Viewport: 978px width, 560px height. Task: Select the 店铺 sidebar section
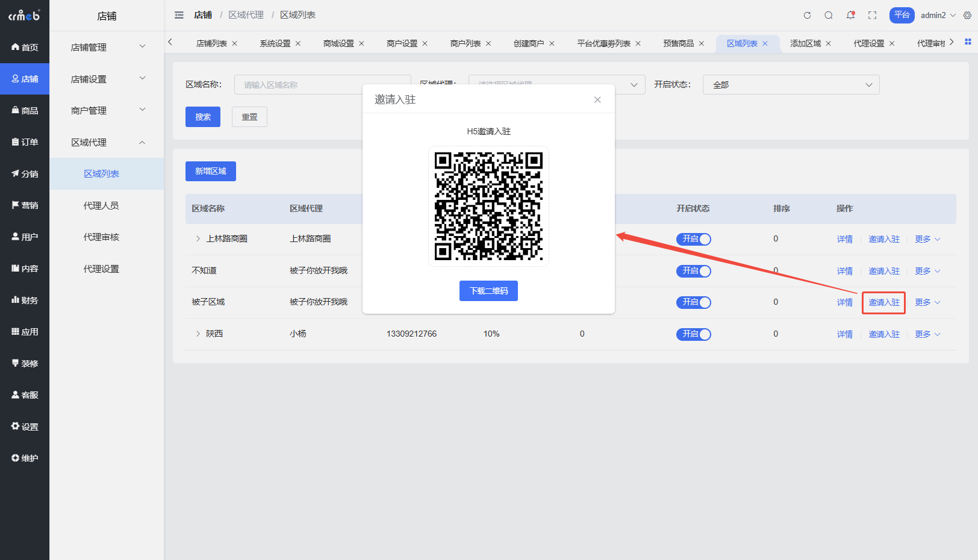(25, 79)
